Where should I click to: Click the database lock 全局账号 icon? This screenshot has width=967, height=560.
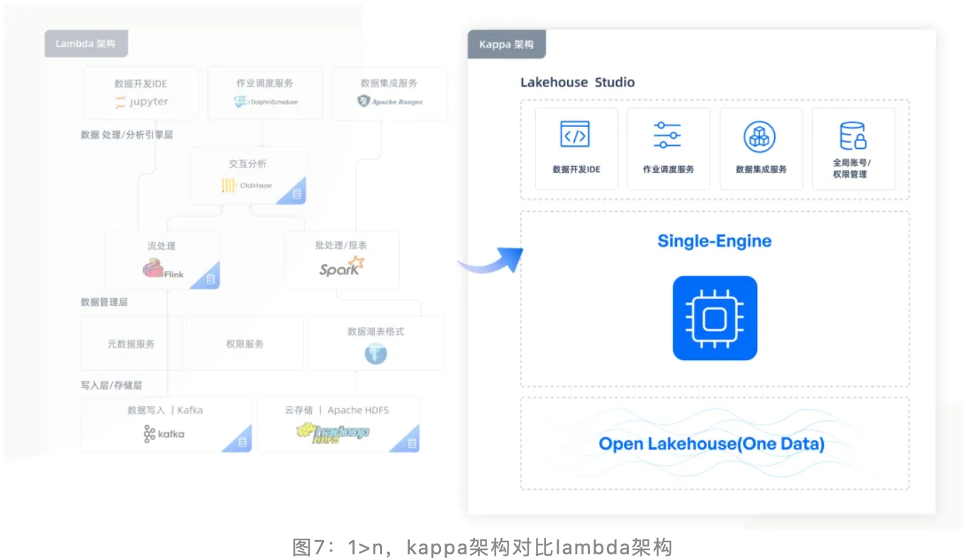853,135
